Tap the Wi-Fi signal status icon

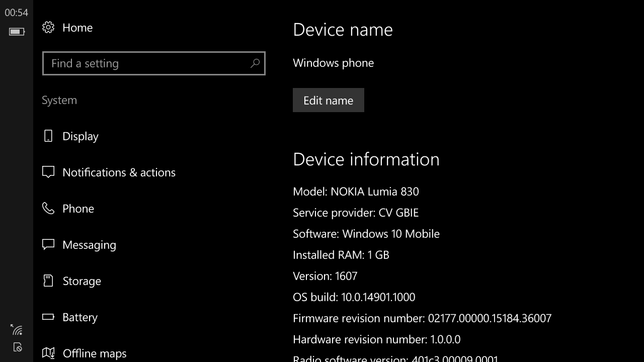coord(17,330)
